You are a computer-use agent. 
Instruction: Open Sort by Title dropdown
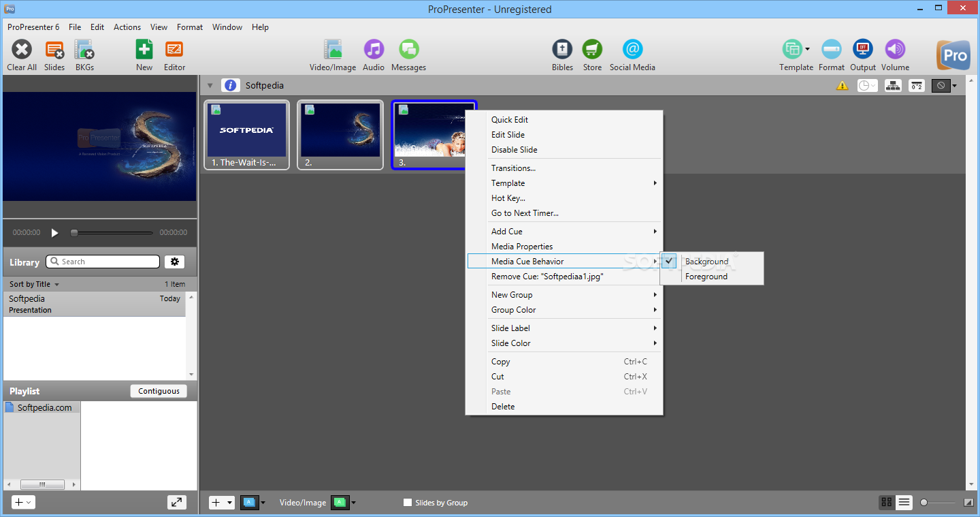pos(34,284)
